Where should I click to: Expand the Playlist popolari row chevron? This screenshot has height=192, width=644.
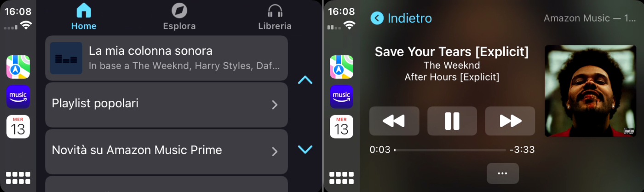pos(275,105)
